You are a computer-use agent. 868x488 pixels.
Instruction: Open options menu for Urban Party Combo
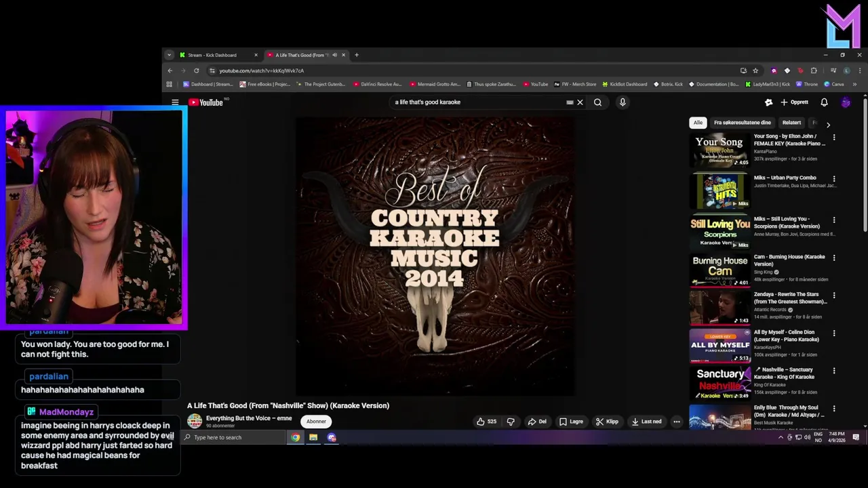(834, 179)
